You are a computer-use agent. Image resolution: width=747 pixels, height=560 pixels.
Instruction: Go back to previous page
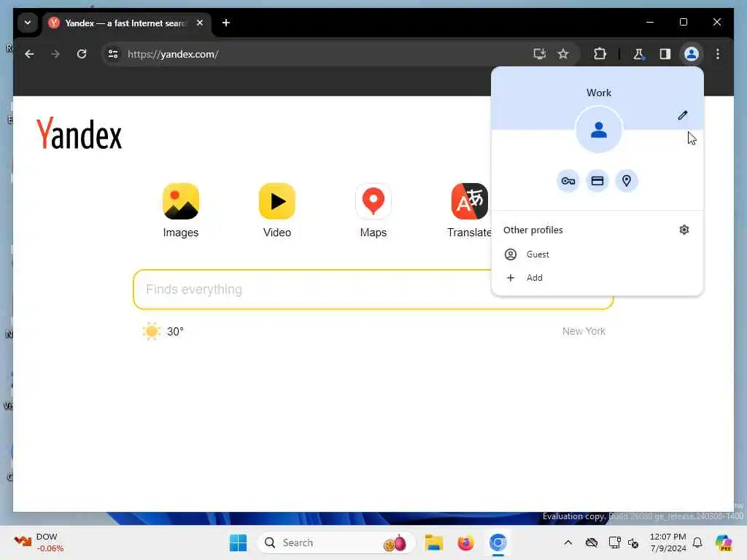[29, 54]
